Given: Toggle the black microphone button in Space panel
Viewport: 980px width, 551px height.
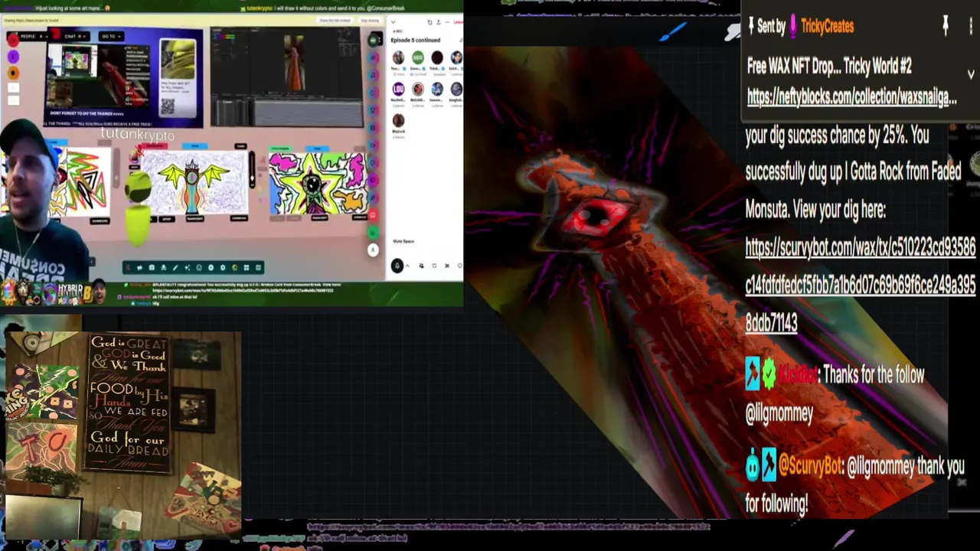Looking at the screenshot, I should pos(397,265).
